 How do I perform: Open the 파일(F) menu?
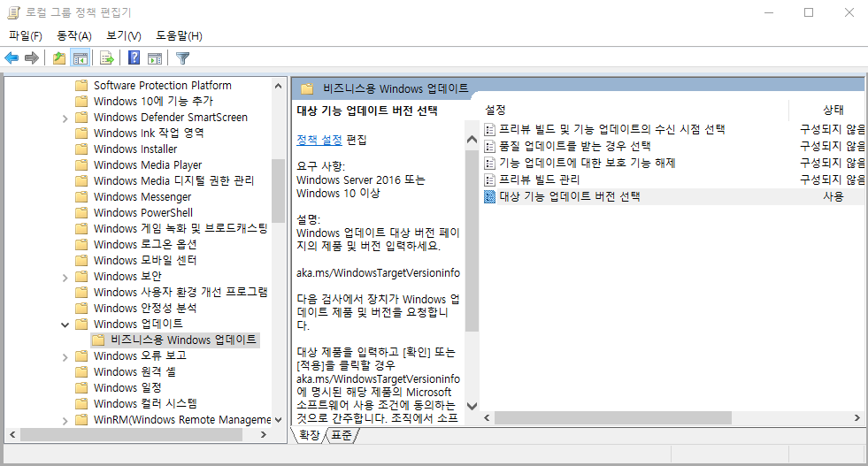[x=26, y=36]
